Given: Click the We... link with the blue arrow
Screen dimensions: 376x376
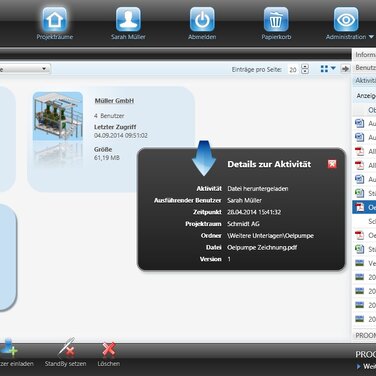Looking at the screenshot, I should point(366,366).
